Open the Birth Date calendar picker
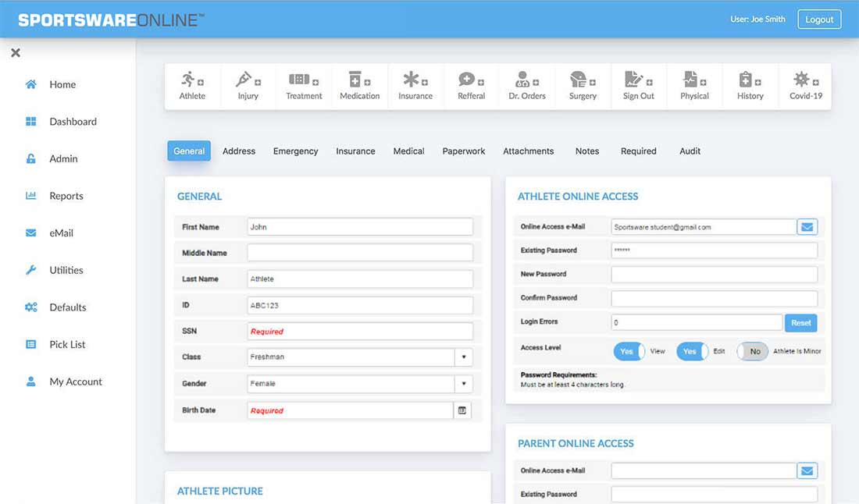859x504 pixels. (x=462, y=410)
